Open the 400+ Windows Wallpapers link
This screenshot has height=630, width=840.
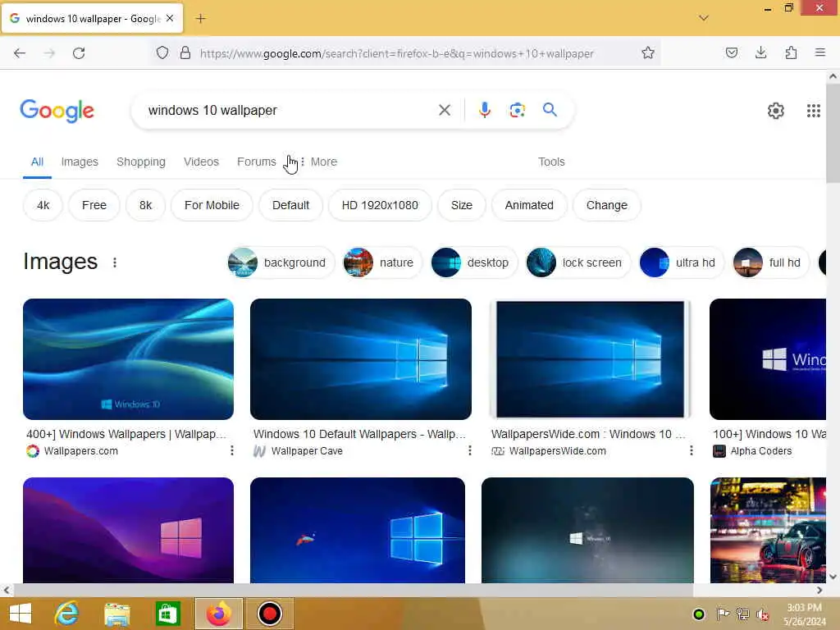(126, 434)
